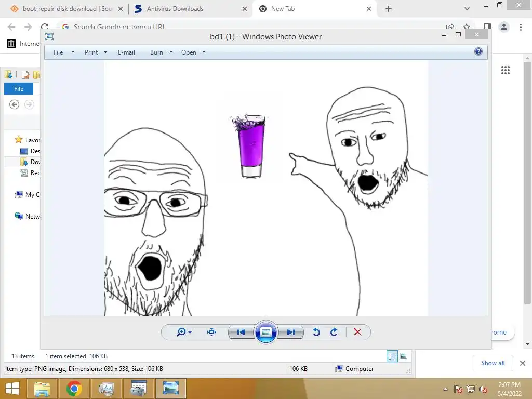This screenshot has height=399, width=532.
Task: Close the New Tab tab
Action: click(369, 9)
